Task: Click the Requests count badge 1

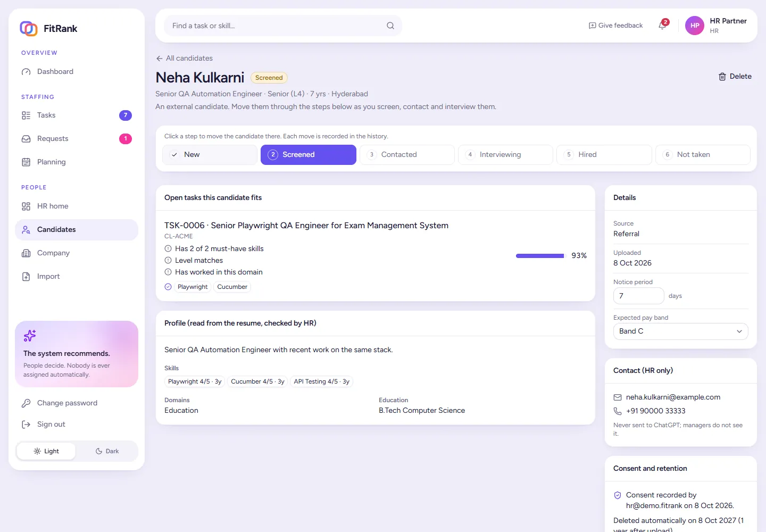Action: click(126, 139)
